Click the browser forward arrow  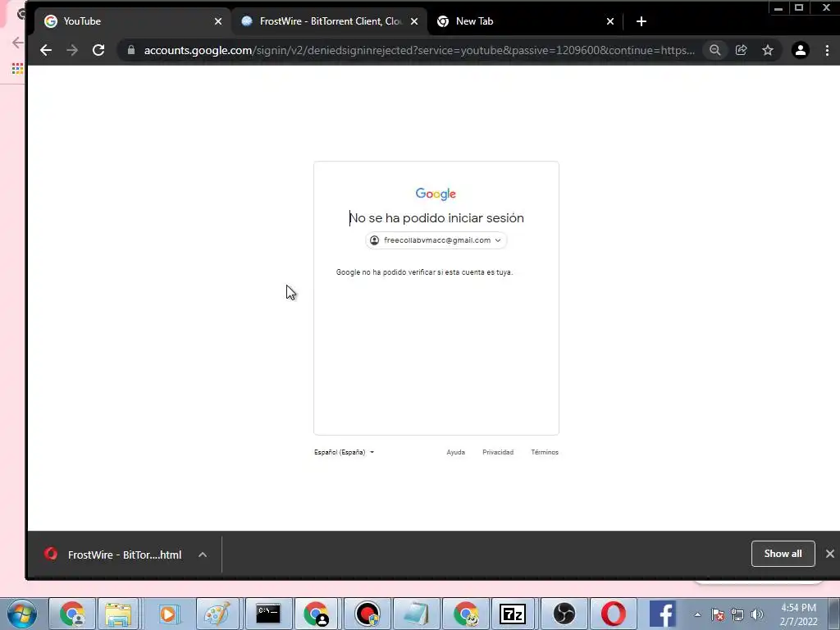coord(72,50)
